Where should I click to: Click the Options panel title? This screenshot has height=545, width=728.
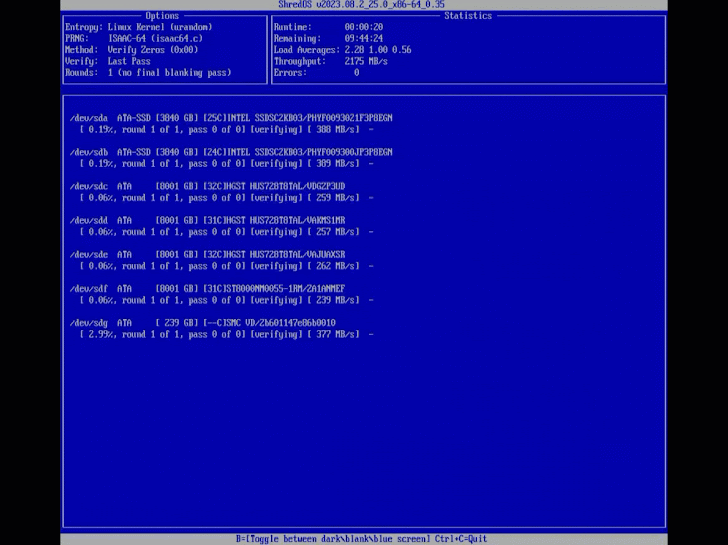point(162,16)
